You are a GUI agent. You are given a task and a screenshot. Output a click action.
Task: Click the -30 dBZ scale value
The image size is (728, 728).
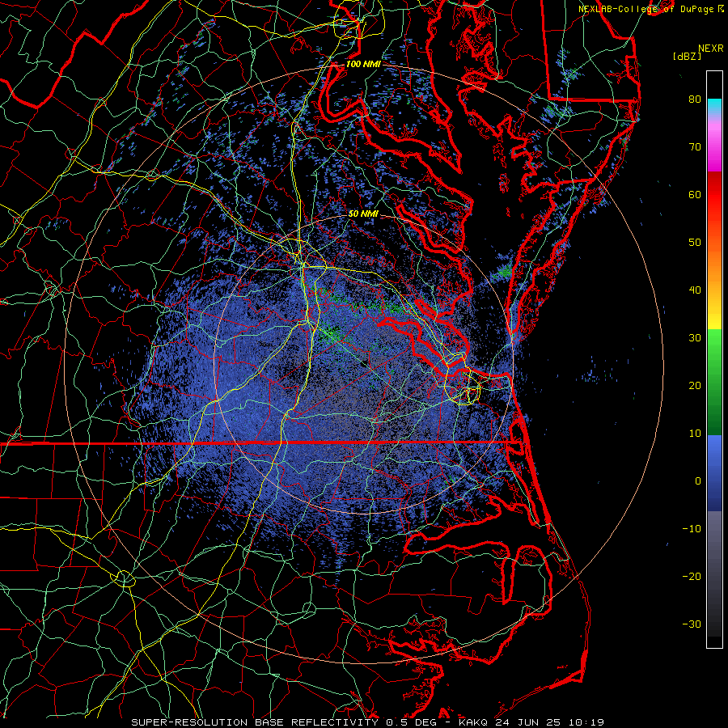[692, 624]
